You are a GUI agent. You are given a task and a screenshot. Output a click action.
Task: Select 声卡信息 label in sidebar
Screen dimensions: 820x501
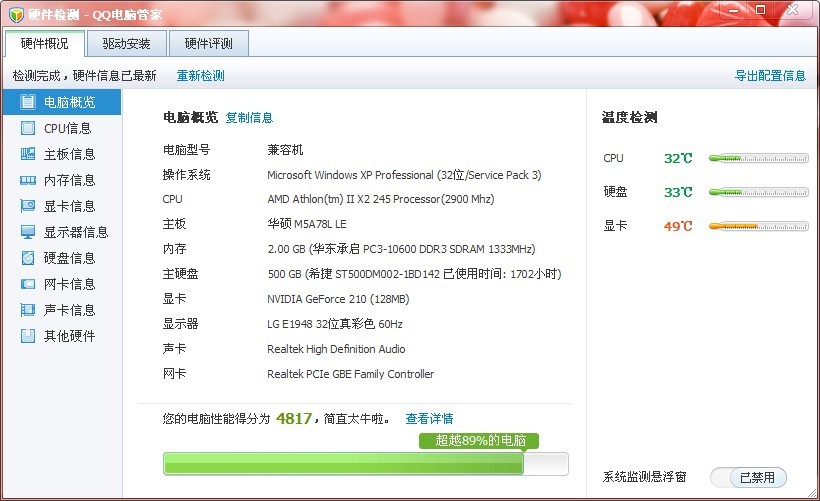(70, 310)
